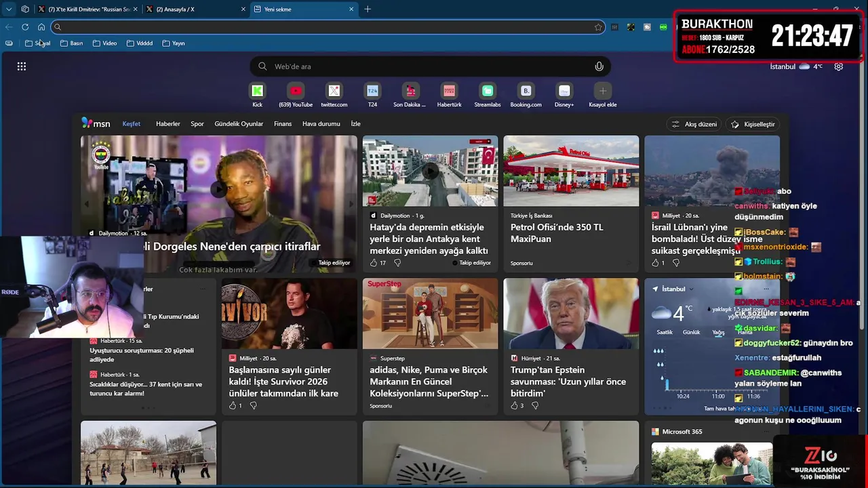Open the Habertürk shortcut tile
Image resolution: width=868 pixels, height=488 pixels.
(449, 91)
